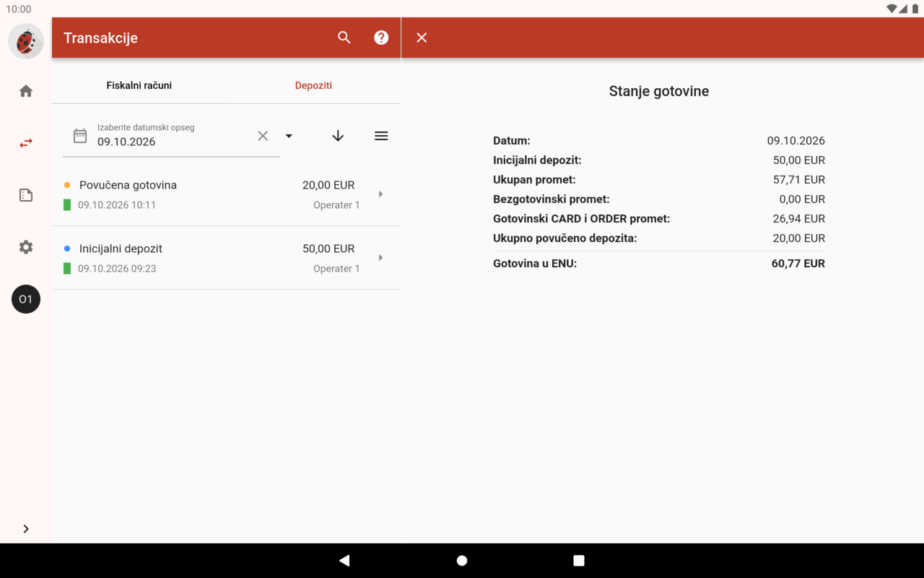Click the 50,00 EUR amount in list
The height and width of the screenshot is (578, 924).
click(x=328, y=249)
